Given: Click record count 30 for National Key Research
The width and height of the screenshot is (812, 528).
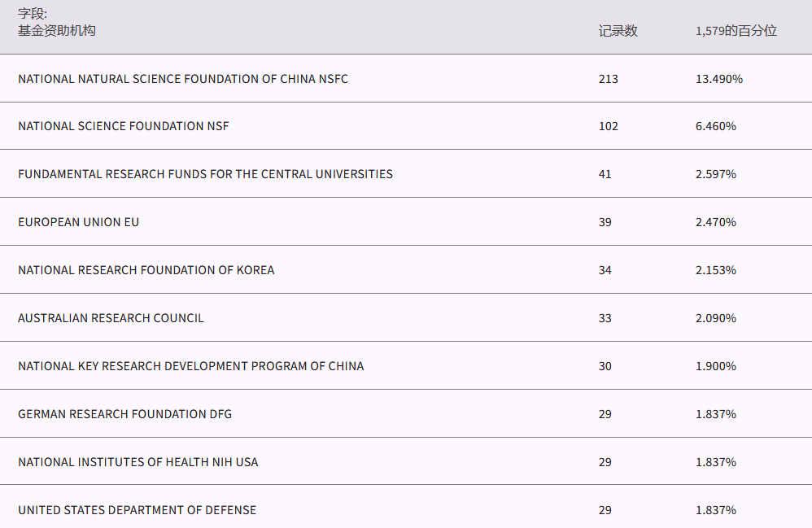Looking at the screenshot, I should 605,366.
